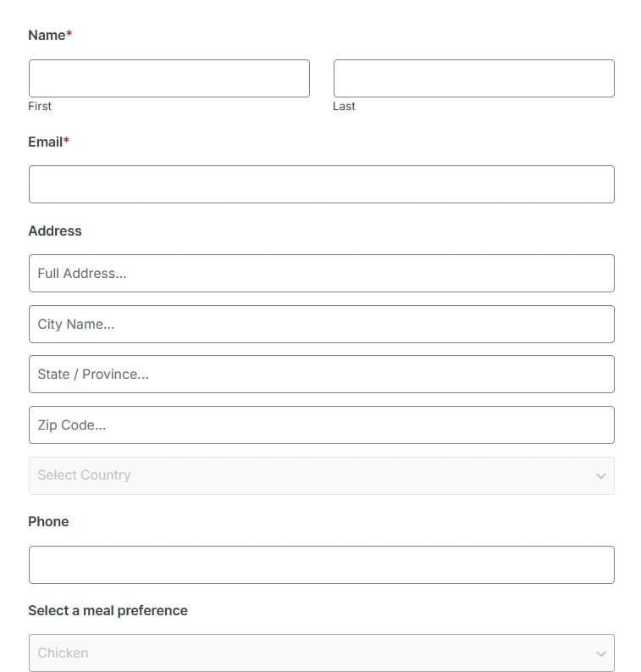Click the chevron arrow in Chicken dropdown
This screenshot has height=672, width=641.
[600, 653]
